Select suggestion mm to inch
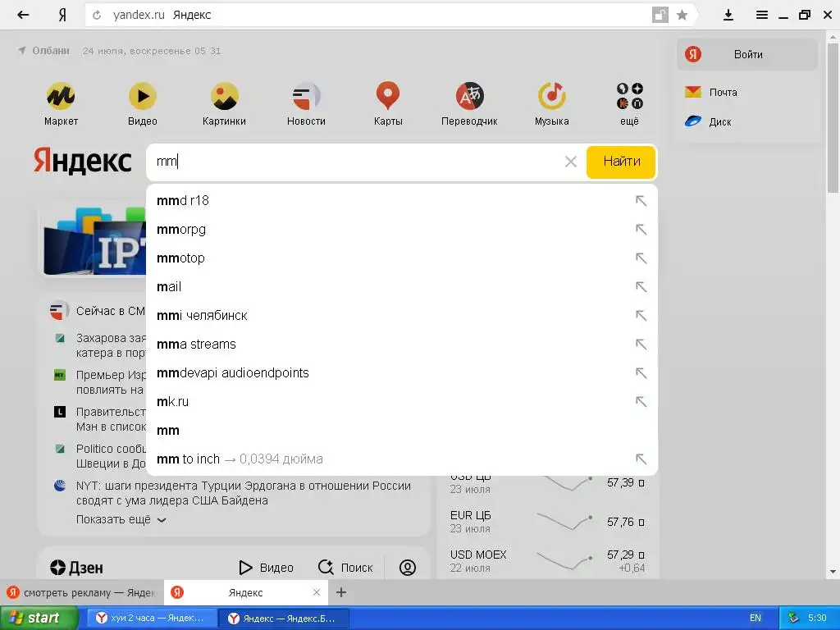840x630 pixels. 402,459
